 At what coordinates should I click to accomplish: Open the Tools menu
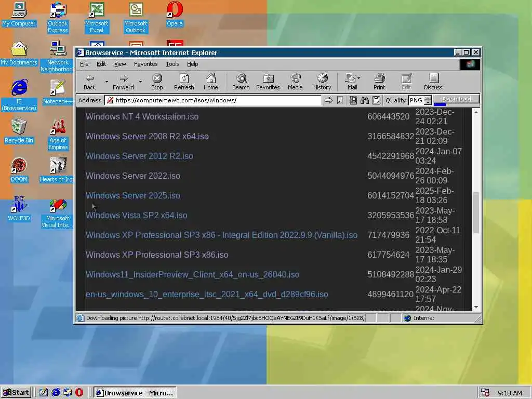coord(172,64)
